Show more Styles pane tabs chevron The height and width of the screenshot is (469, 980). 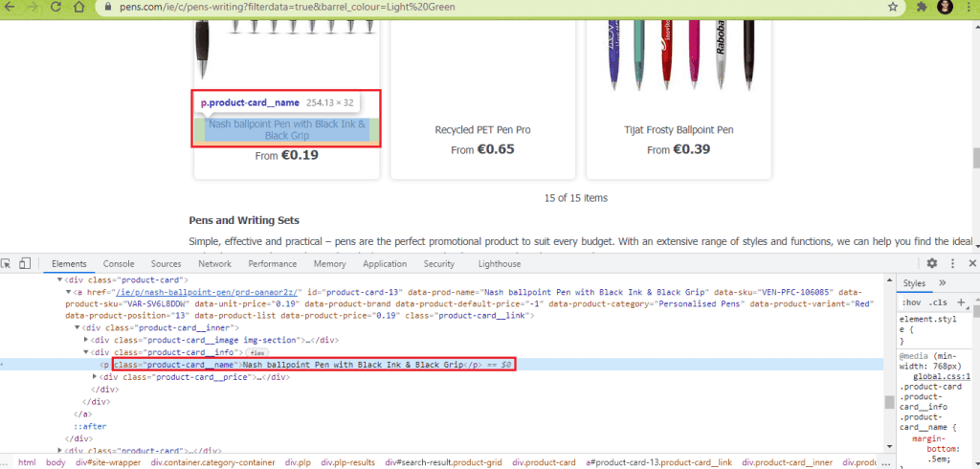point(943,283)
